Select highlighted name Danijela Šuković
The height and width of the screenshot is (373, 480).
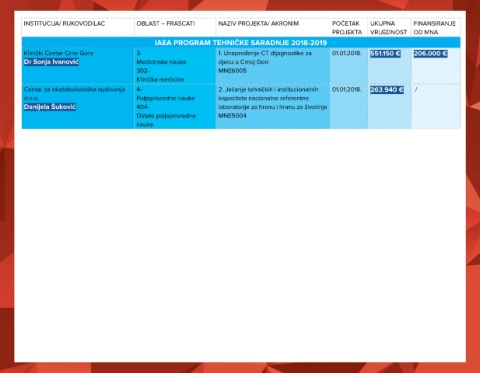pos(50,107)
